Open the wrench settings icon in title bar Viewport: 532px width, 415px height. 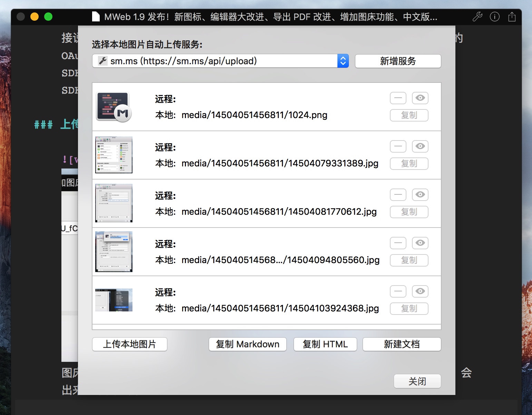click(477, 17)
